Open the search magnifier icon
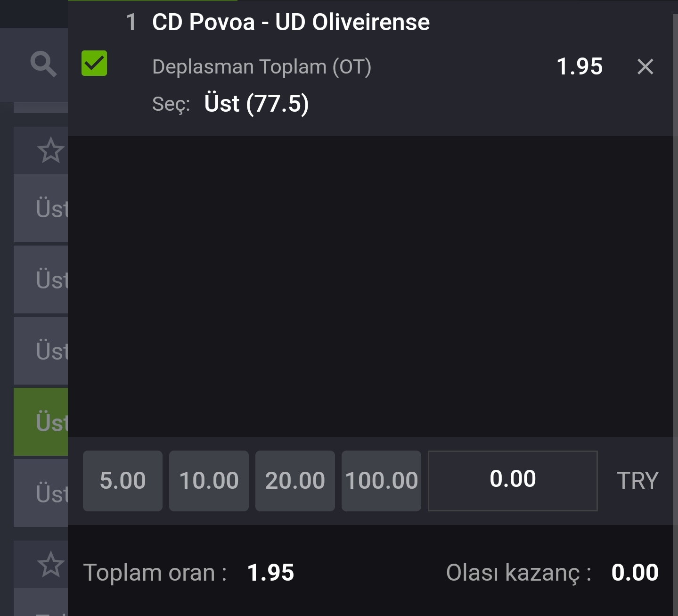The height and width of the screenshot is (616, 678). pyautogui.click(x=43, y=64)
